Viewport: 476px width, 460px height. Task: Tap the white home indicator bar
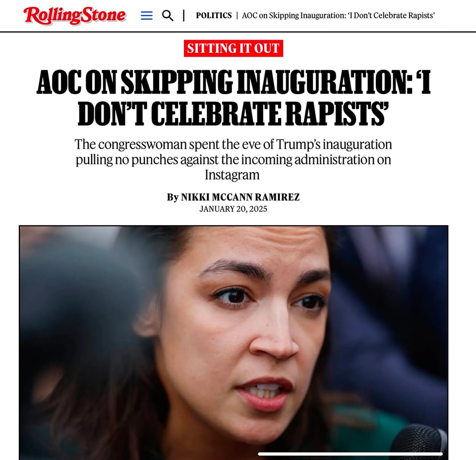point(351,454)
